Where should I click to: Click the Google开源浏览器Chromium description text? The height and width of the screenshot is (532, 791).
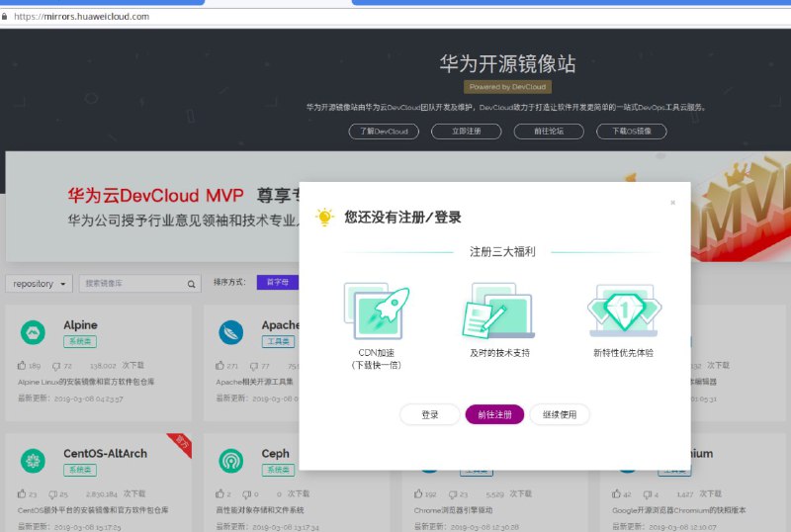coord(679,510)
